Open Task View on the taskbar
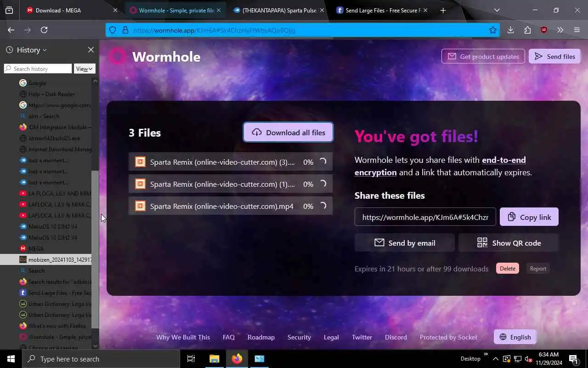The width and height of the screenshot is (588, 368). pos(191,359)
